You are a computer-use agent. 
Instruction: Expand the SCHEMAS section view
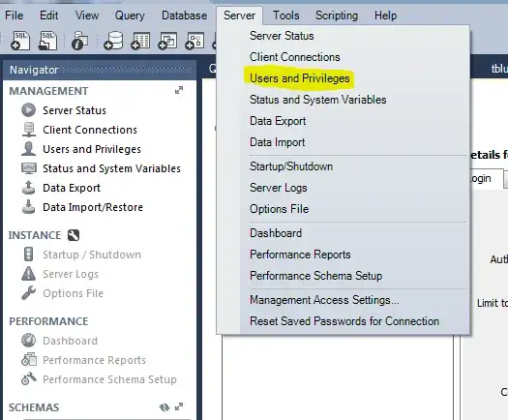coord(179,406)
